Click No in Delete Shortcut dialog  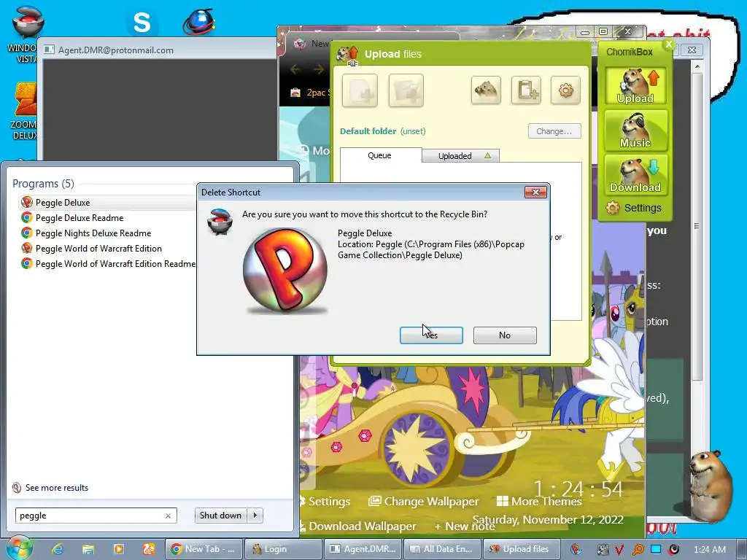(505, 335)
